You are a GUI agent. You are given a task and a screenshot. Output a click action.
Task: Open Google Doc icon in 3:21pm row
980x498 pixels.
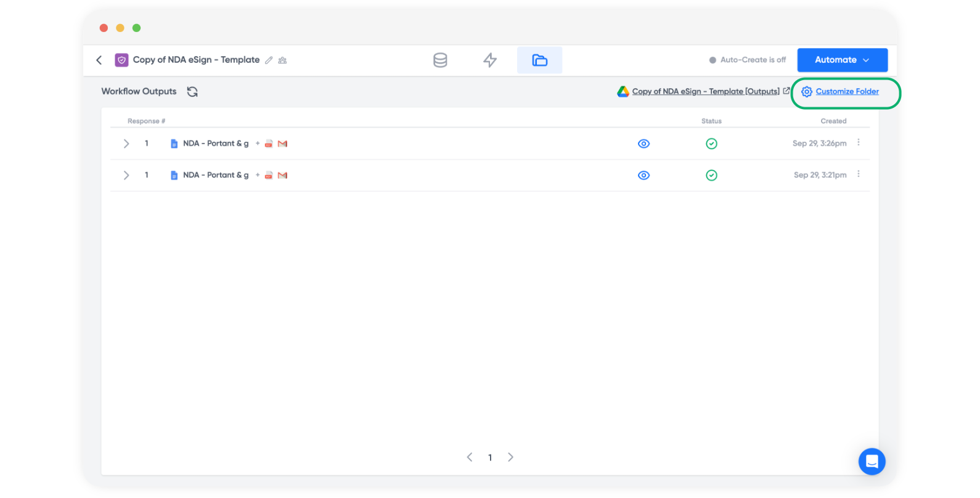coord(174,175)
